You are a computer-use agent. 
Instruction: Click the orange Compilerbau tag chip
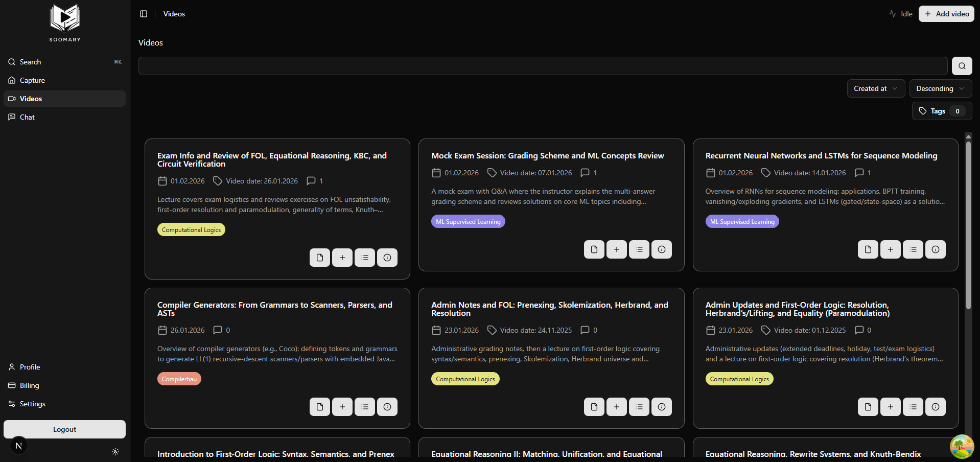tap(179, 379)
